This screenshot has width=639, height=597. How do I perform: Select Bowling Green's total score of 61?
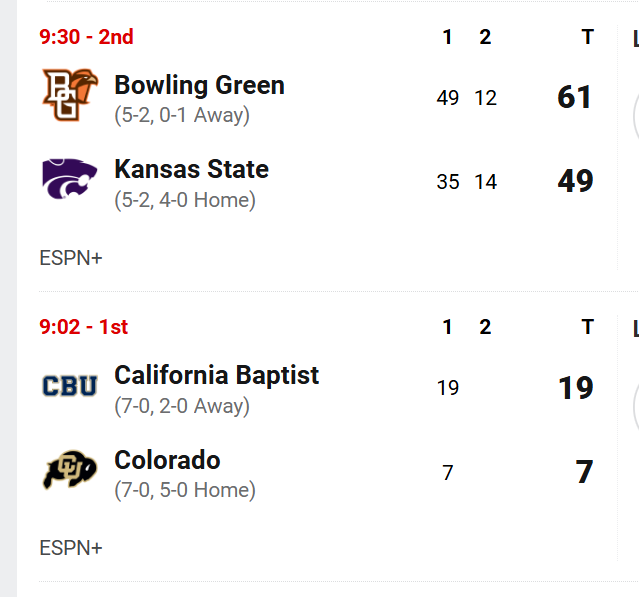coord(575,97)
